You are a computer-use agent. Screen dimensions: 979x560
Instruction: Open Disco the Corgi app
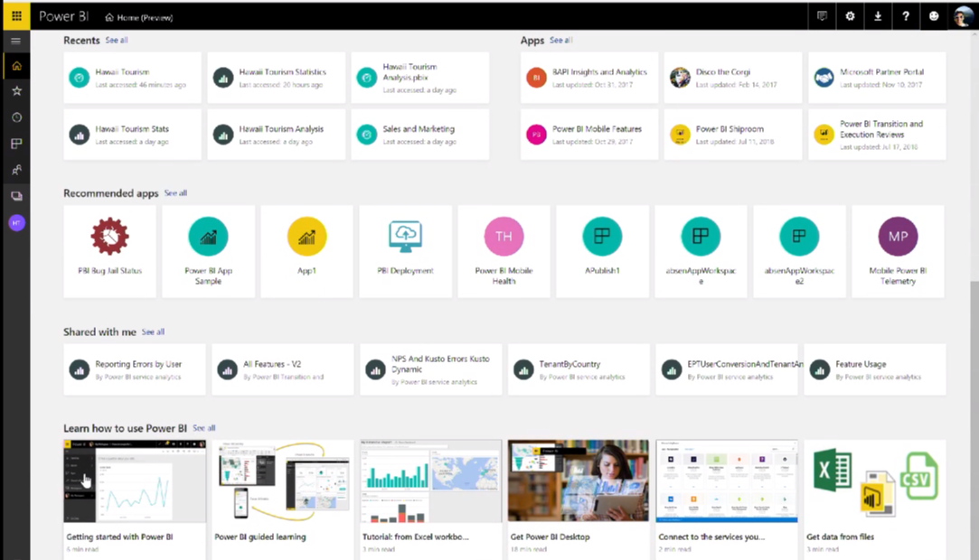[733, 78]
